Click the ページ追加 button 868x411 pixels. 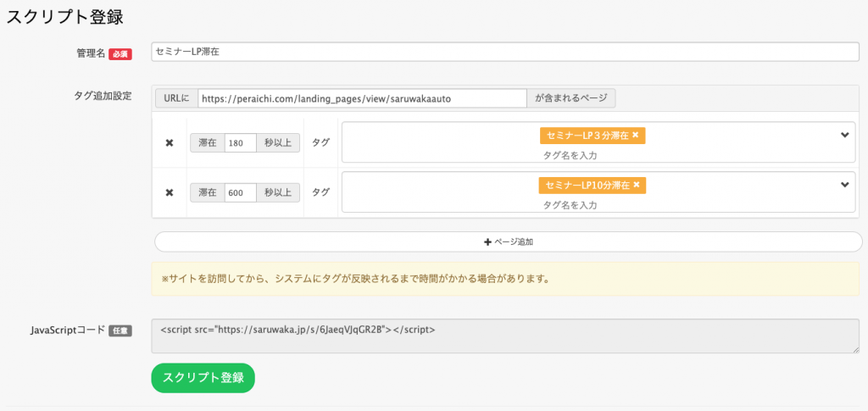pos(509,242)
